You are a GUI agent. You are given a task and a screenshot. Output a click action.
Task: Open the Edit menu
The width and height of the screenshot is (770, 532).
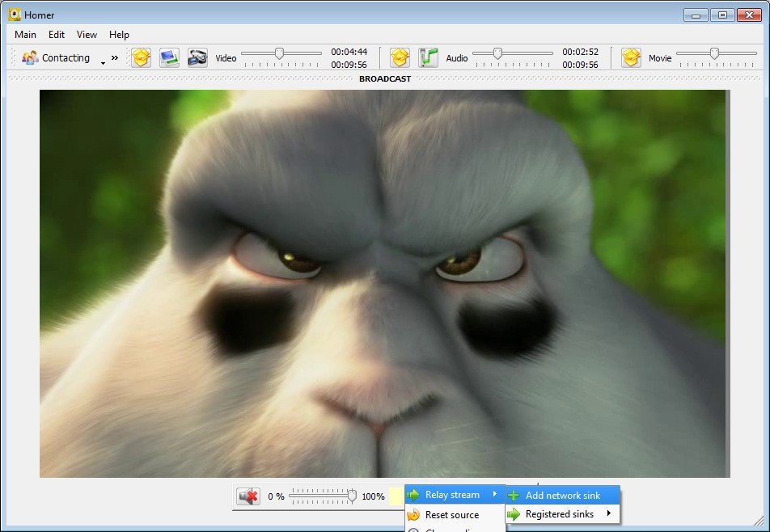click(56, 34)
